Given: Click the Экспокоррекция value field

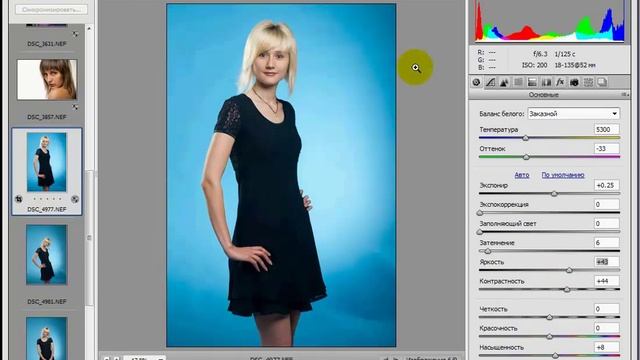Looking at the screenshot, I should pyautogui.click(x=607, y=204).
